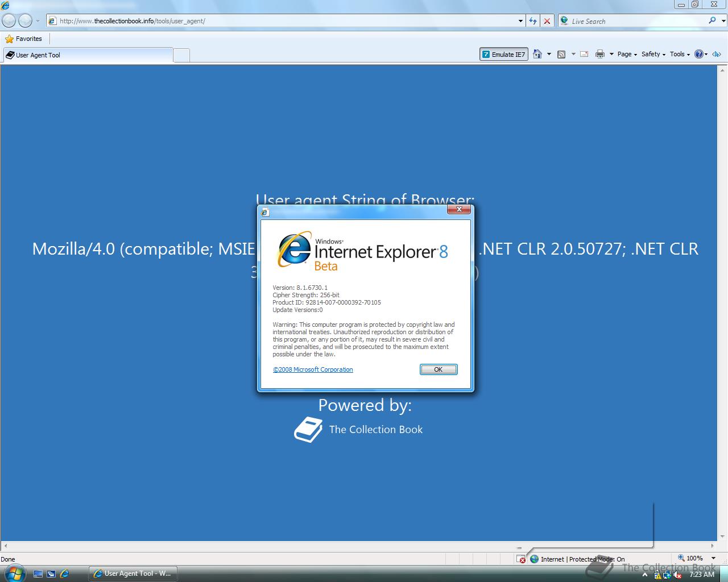The width and height of the screenshot is (728, 582).
Task: Open the ©2008 Microsoft Corporation link
Action: 313,369
